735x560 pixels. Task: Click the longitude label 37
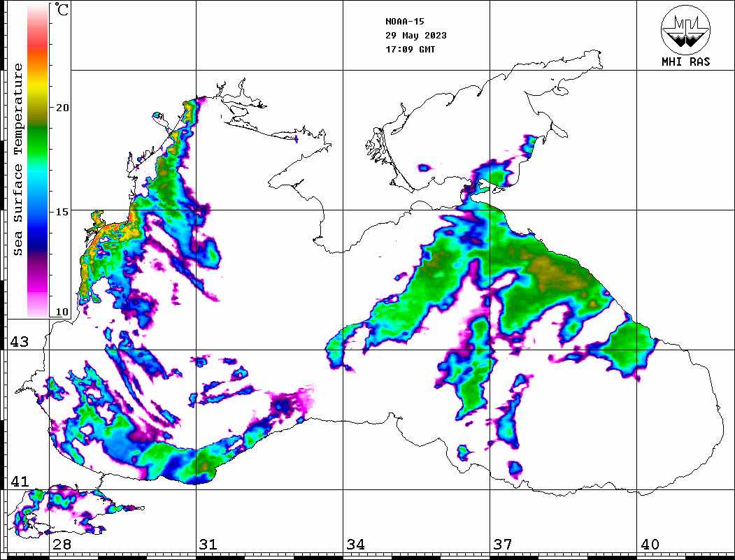[x=502, y=545]
